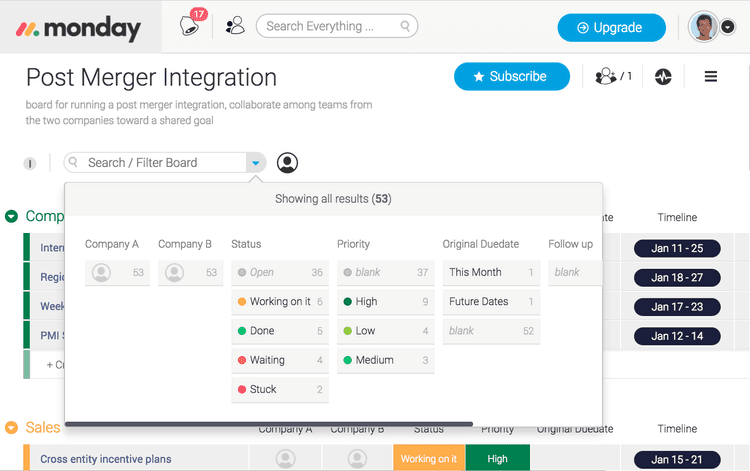Click the Post Merger Integration board title
Image resolution: width=750 pixels, height=471 pixels.
point(152,77)
